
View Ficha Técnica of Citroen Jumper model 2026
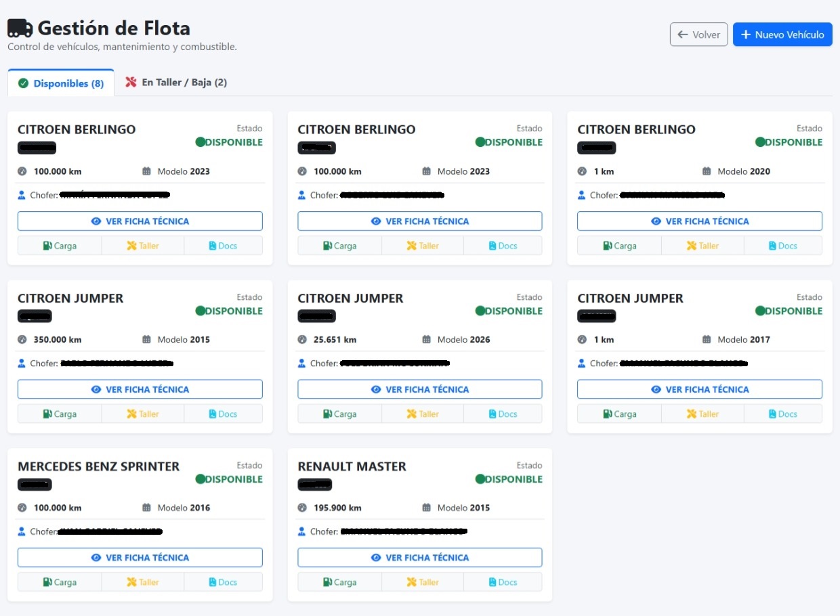point(420,389)
